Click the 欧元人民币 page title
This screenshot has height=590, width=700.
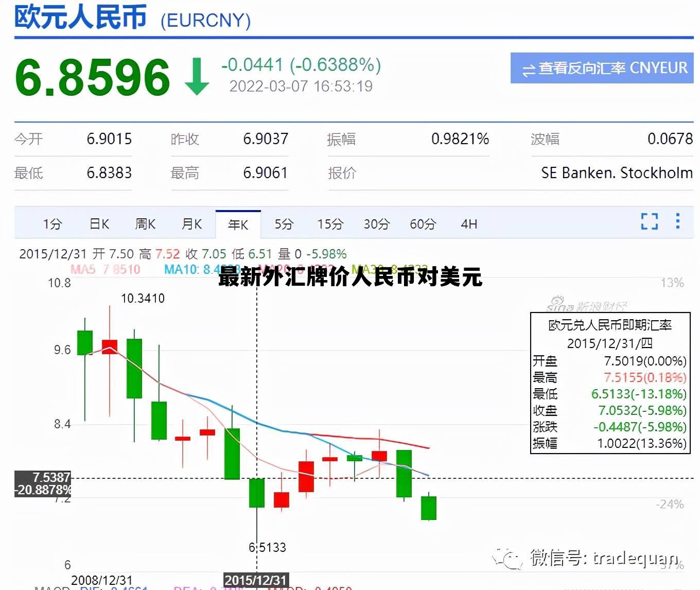(81, 17)
